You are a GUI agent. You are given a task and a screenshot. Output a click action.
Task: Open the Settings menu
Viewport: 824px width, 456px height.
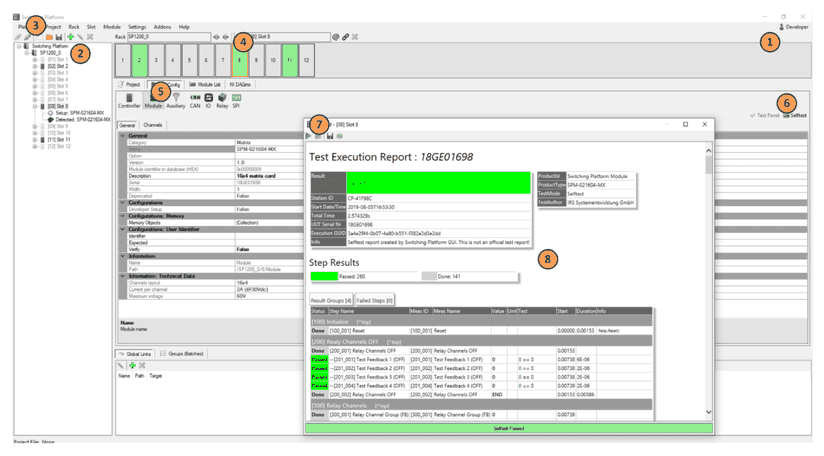(x=137, y=27)
